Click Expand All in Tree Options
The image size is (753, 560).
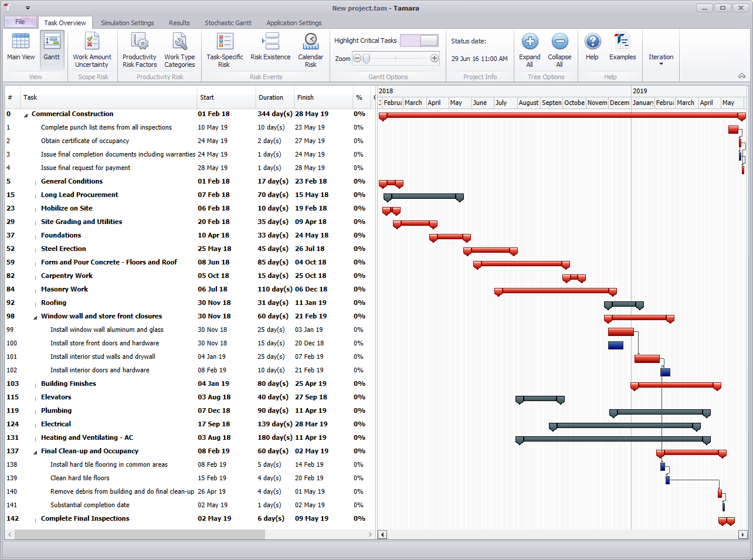coord(530,47)
